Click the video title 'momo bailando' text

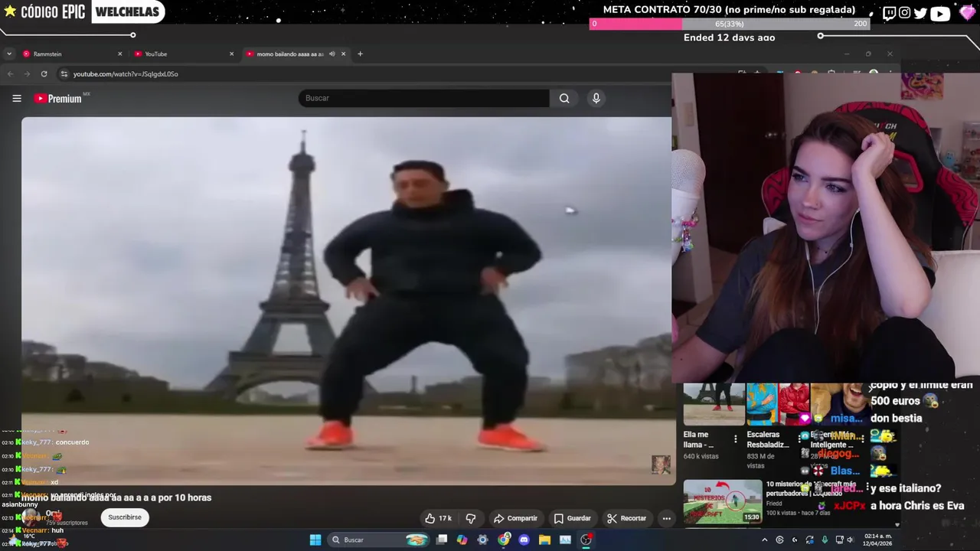(116, 497)
